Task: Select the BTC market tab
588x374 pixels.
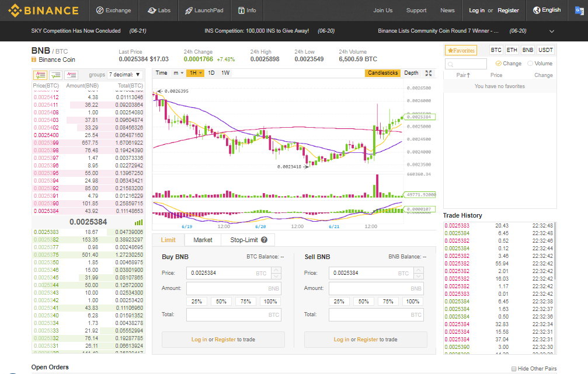Action: 496,50
